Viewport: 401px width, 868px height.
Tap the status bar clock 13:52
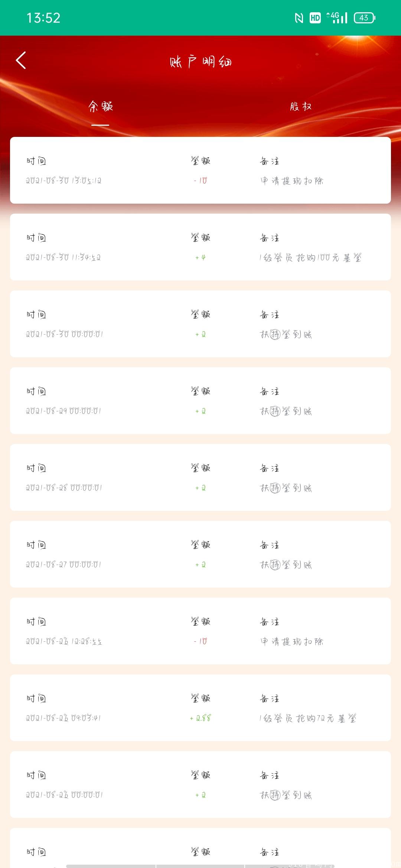[43, 18]
